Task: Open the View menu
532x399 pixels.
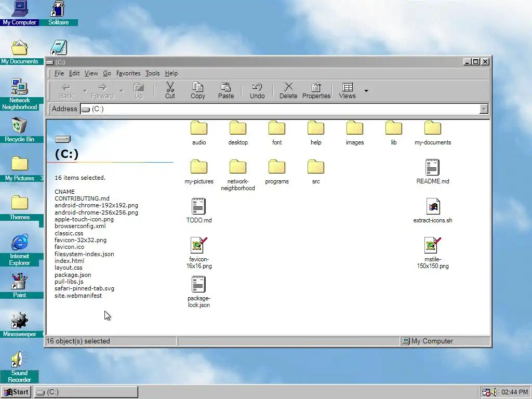Action: [x=91, y=73]
